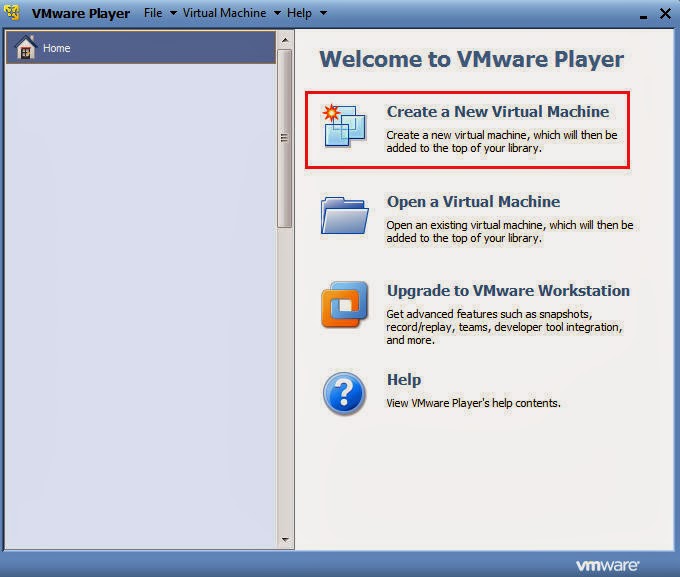Click the library scrollbar thumb
Viewport: 680px width, 577px height.
click(284, 138)
